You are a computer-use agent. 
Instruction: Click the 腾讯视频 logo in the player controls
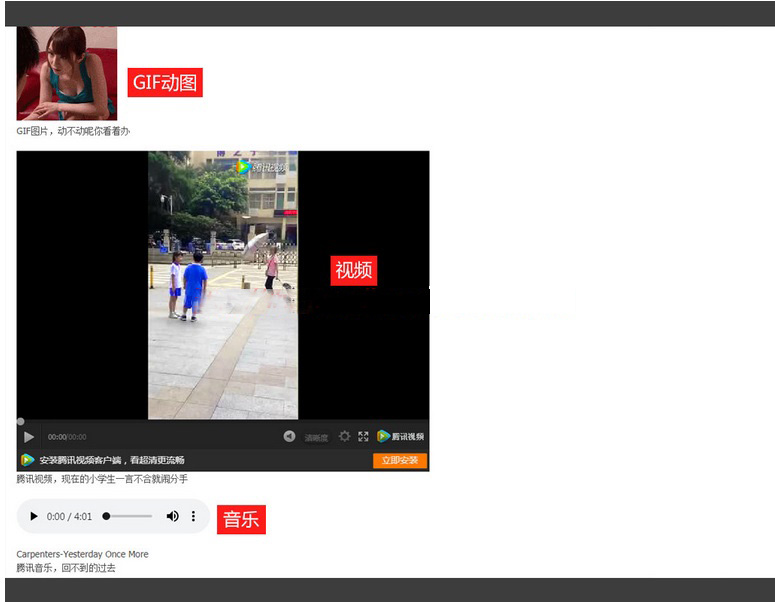[x=400, y=437]
